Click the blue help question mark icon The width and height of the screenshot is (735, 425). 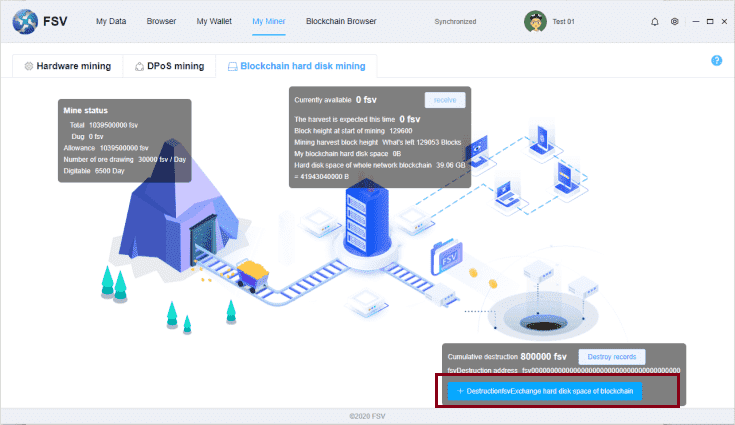716,60
